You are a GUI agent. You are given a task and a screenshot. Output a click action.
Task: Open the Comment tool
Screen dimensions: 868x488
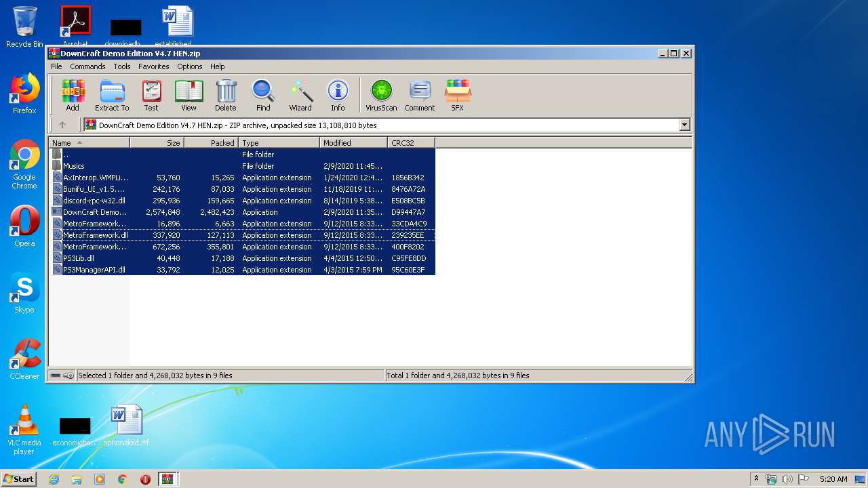click(420, 96)
